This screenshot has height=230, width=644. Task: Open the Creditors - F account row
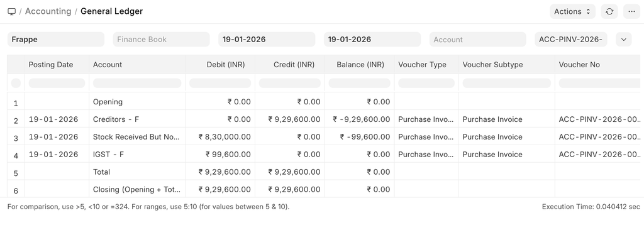click(x=116, y=119)
